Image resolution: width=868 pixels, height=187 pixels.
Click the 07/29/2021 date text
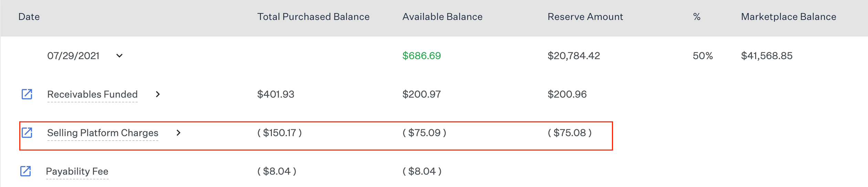point(73,56)
